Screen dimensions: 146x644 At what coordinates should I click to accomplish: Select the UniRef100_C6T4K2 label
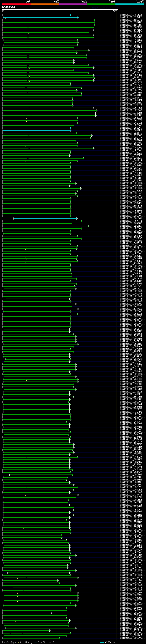(x=131, y=108)
